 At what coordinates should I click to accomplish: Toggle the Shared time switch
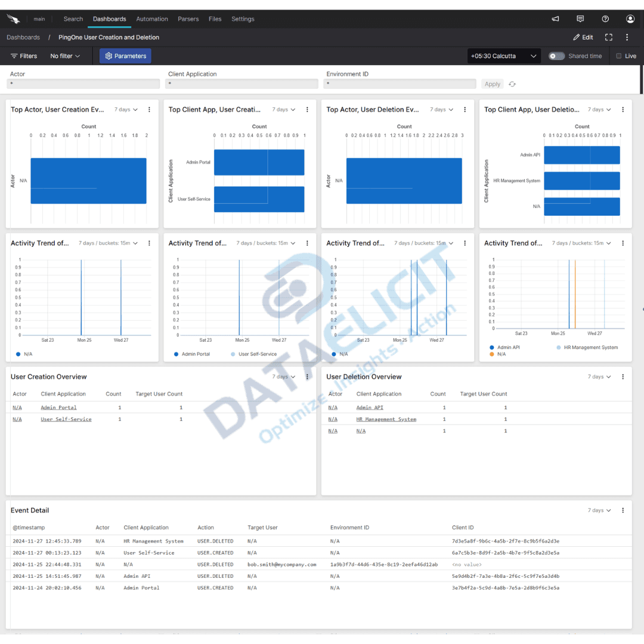(556, 55)
